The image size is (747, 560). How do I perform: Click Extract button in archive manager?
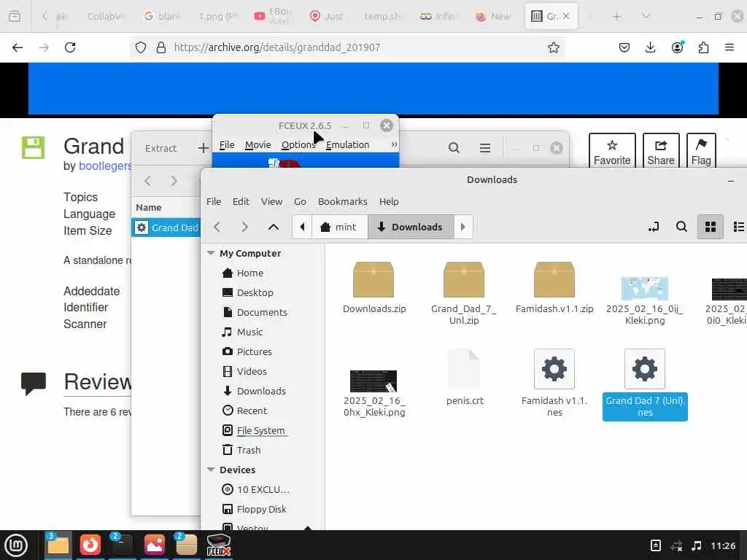coord(160,148)
